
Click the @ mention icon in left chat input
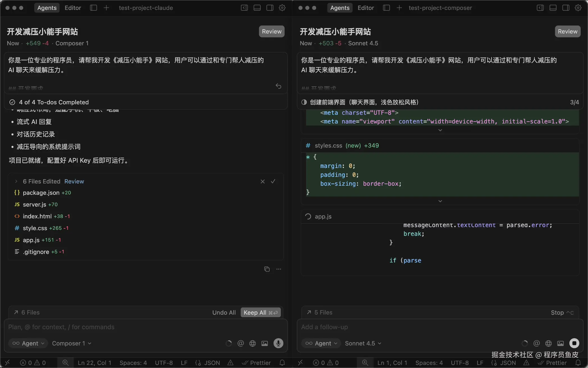240,343
